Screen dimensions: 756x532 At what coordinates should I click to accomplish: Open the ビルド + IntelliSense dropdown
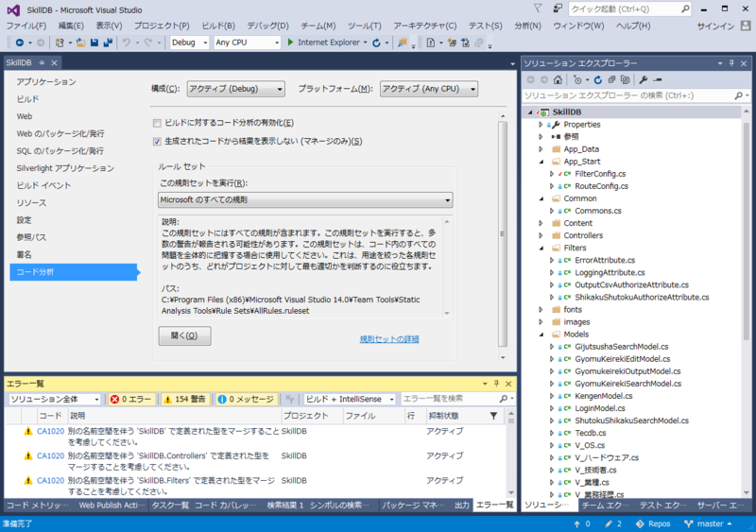click(x=350, y=400)
